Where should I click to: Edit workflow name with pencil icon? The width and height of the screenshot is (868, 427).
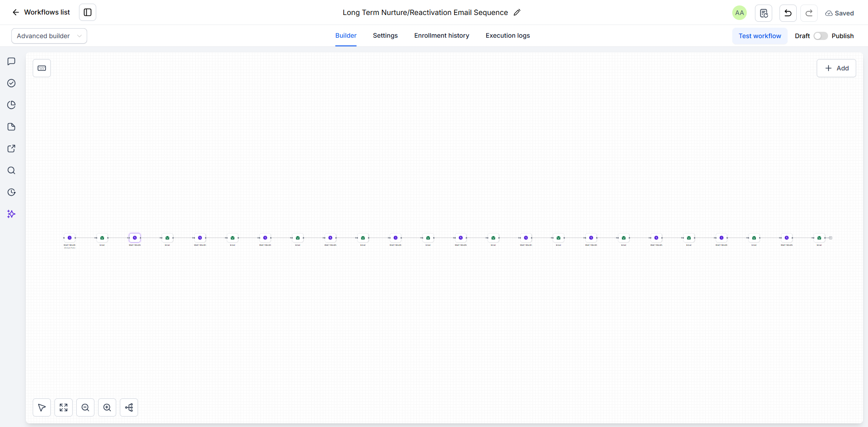tap(517, 12)
